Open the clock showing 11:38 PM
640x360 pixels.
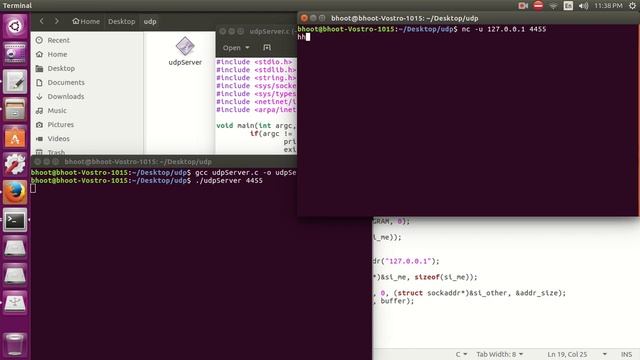coord(608,6)
